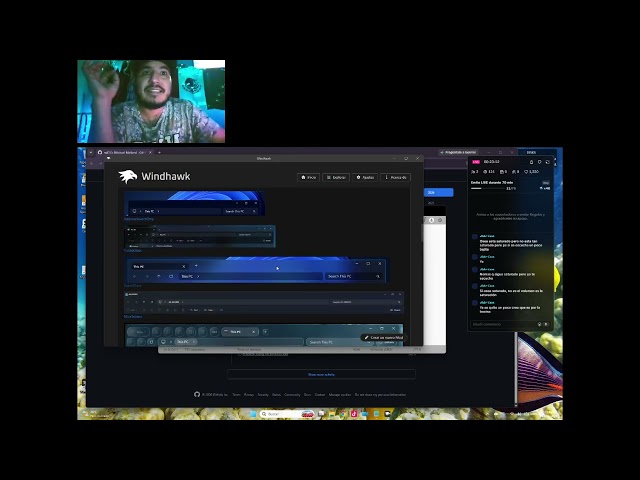The height and width of the screenshot is (480, 640).
Task: Open the Contact footer link on GitHub
Action: tap(320, 395)
